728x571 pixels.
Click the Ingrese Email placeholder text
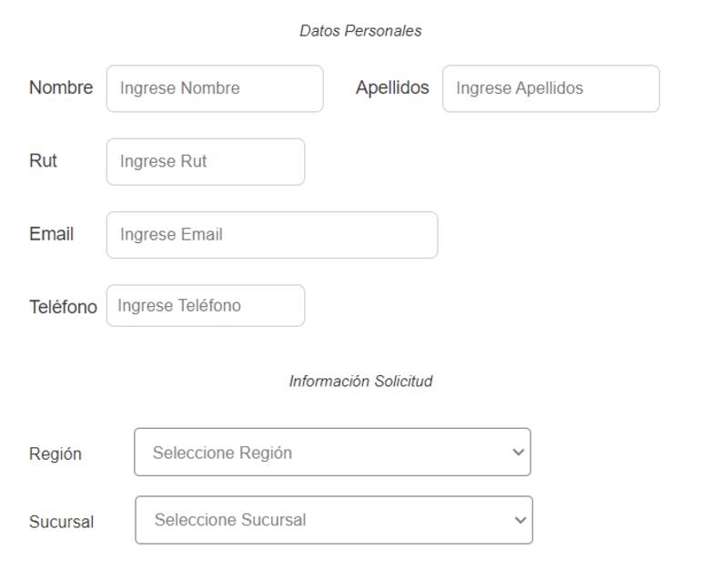(171, 235)
